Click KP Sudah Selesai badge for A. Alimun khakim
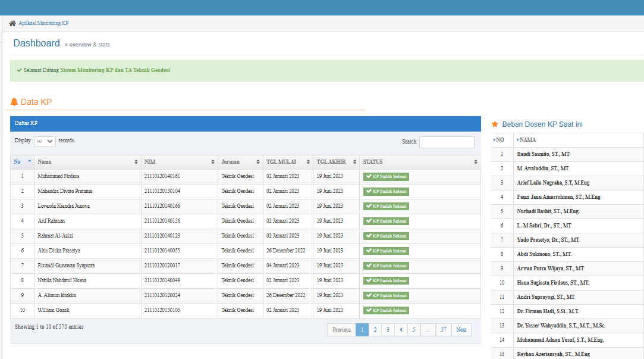This screenshot has height=359, width=644. point(386,295)
